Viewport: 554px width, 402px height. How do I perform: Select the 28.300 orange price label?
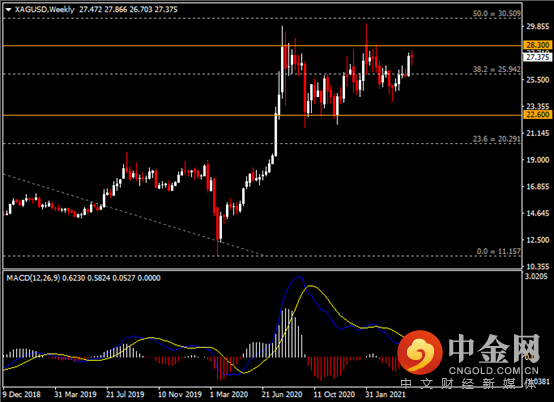pos(537,45)
